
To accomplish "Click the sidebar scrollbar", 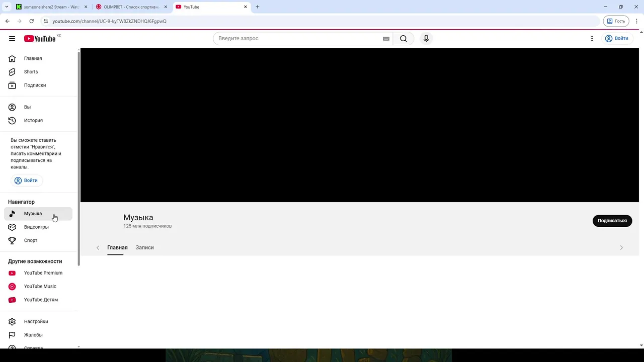I will coord(78,158).
